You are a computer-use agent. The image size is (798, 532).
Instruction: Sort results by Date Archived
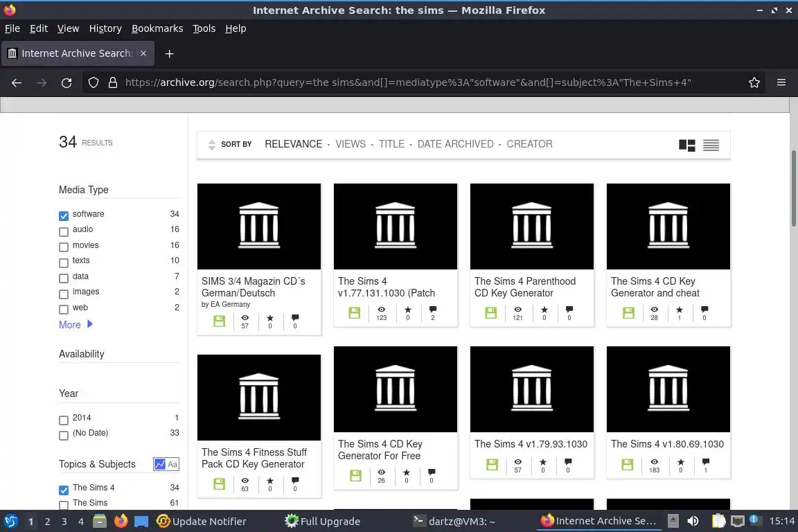456,144
